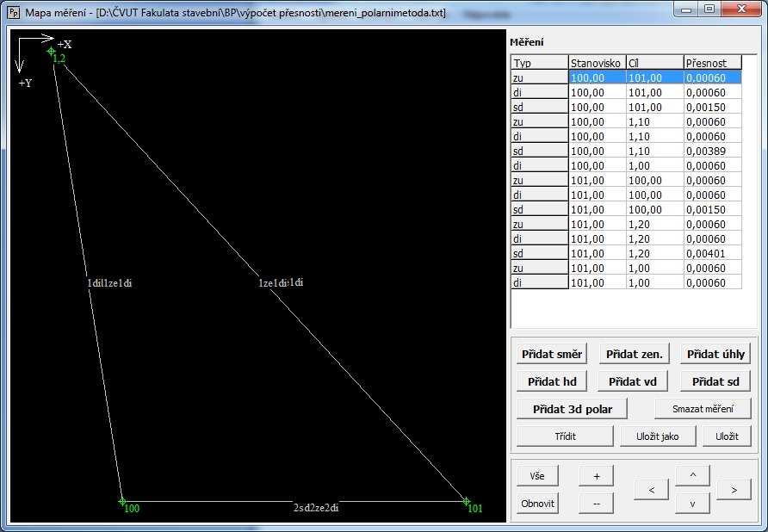Click the Přesnost column header
Viewport: 768px width, 532px height.
click(713, 63)
